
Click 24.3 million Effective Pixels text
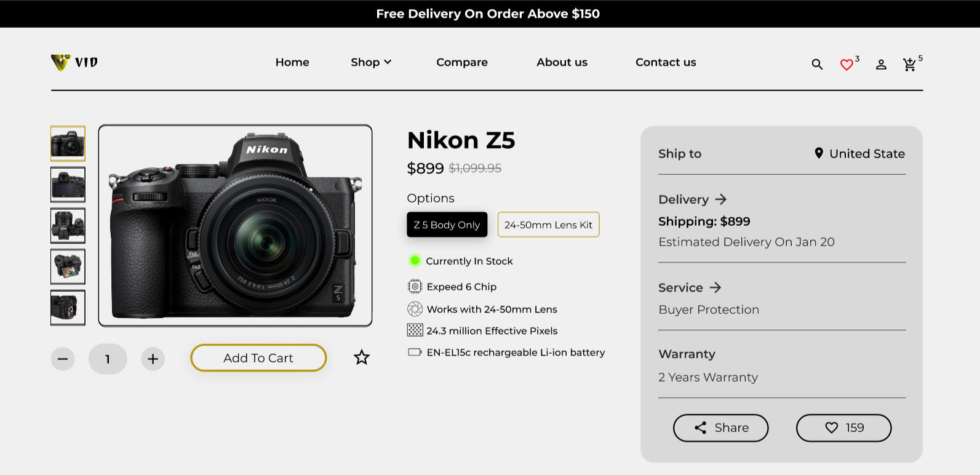(492, 330)
